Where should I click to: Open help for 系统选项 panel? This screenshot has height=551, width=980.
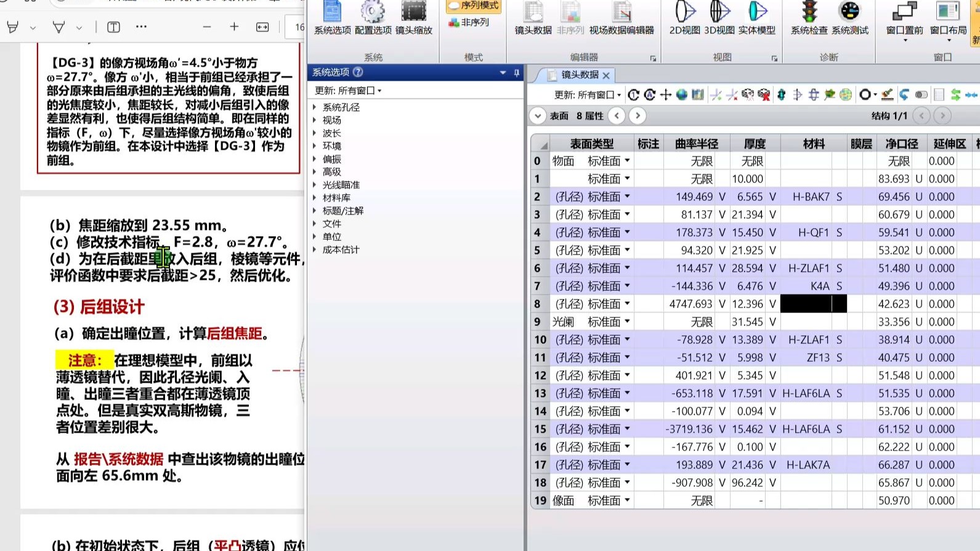pyautogui.click(x=357, y=73)
